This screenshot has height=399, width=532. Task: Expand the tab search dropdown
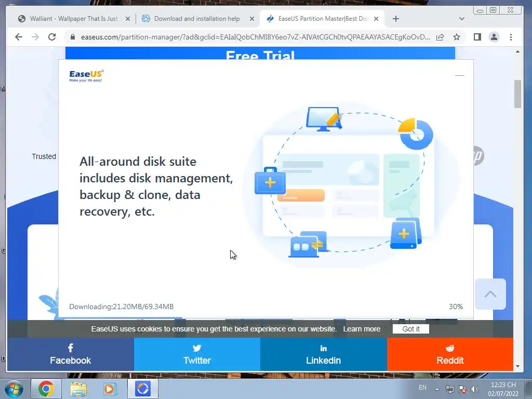(x=461, y=19)
